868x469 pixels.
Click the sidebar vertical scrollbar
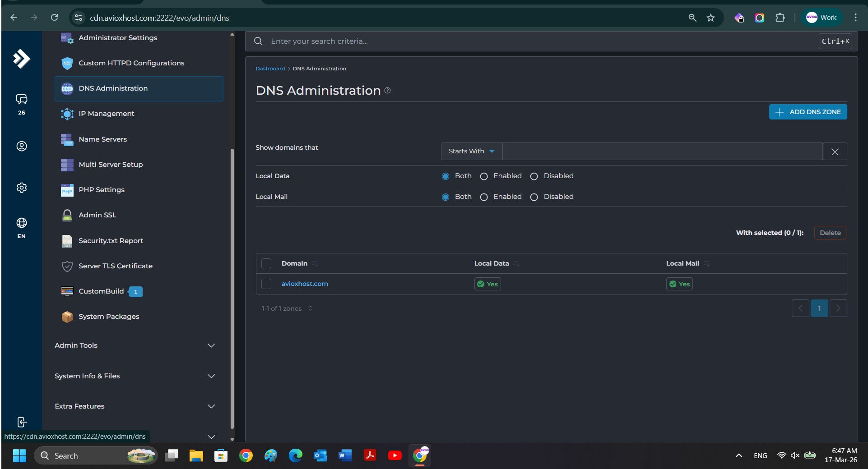(232, 289)
